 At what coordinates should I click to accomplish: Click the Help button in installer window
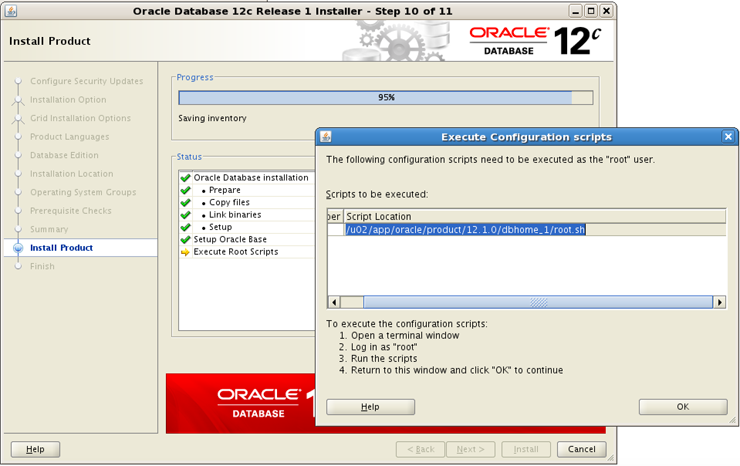coord(35,449)
